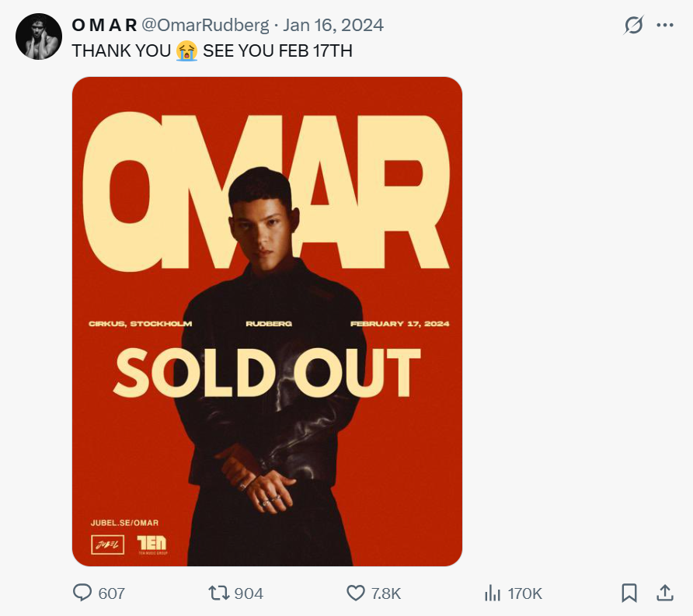The height and width of the screenshot is (616, 693).
Task: Click the reply speech bubble icon
Action: coord(82,593)
